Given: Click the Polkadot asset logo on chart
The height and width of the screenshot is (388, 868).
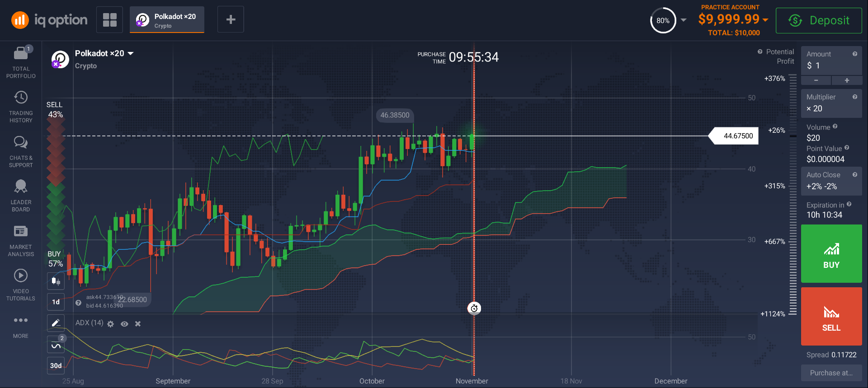Looking at the screenshot, I should click(x=60, y=59).
